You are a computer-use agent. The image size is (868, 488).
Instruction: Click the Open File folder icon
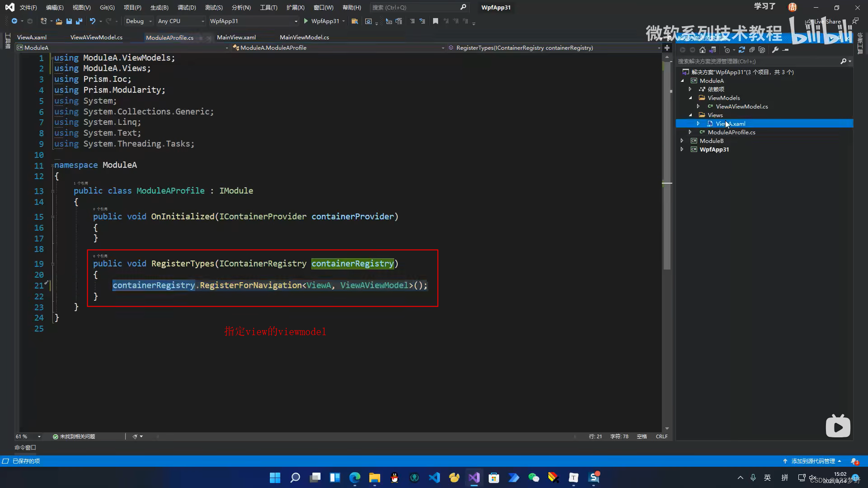[x=59, y=21]
